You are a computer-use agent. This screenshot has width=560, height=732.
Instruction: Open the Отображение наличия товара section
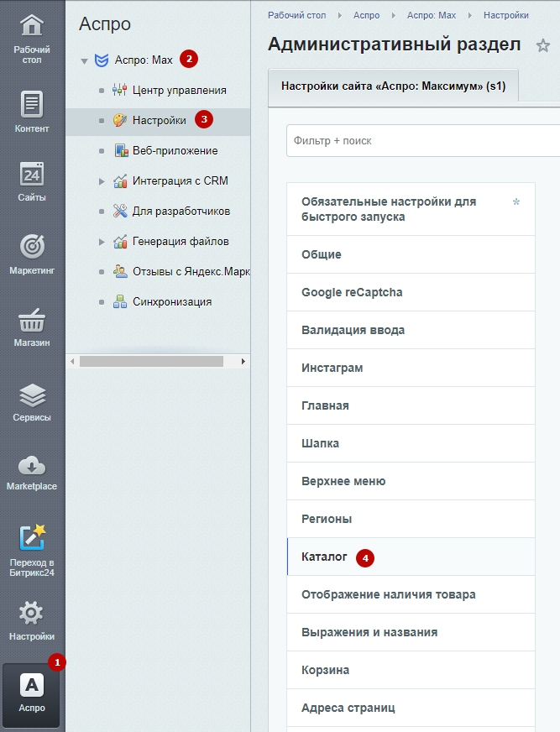pos(411,594)
